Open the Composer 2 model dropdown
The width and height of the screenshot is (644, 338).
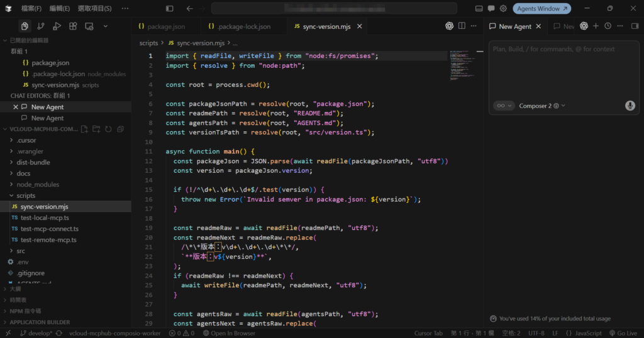(542, 106)
